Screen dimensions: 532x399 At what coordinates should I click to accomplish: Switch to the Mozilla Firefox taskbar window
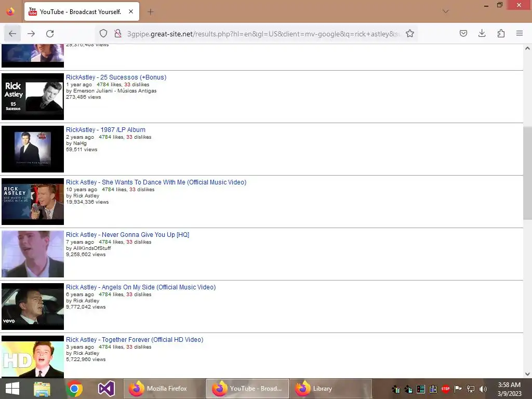tap(165, 389)
